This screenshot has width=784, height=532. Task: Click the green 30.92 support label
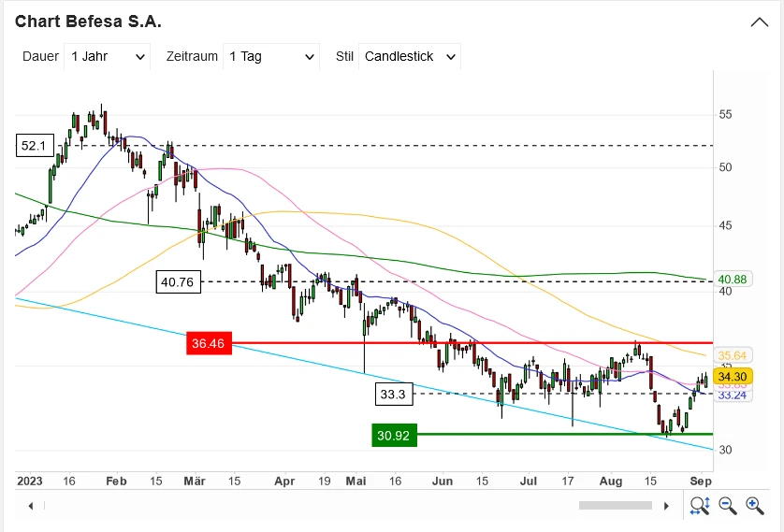tap(395, 434)
